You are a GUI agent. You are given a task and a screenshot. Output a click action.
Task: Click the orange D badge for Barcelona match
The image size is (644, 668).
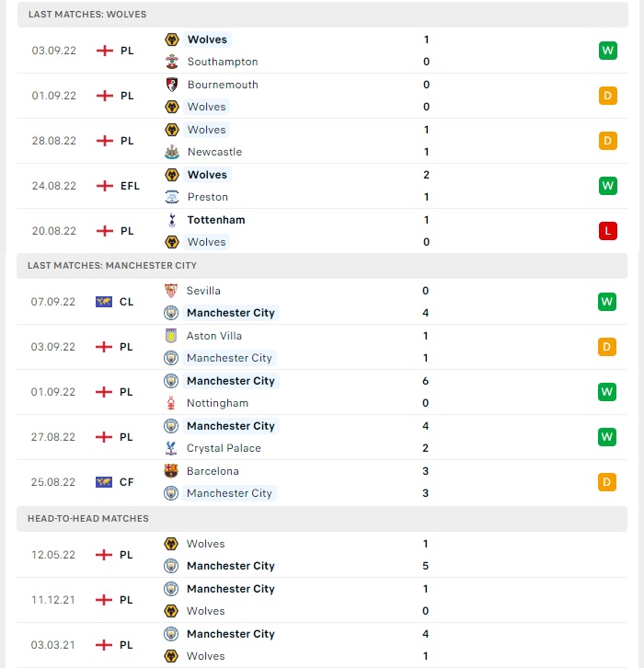[x=607, y=482]
